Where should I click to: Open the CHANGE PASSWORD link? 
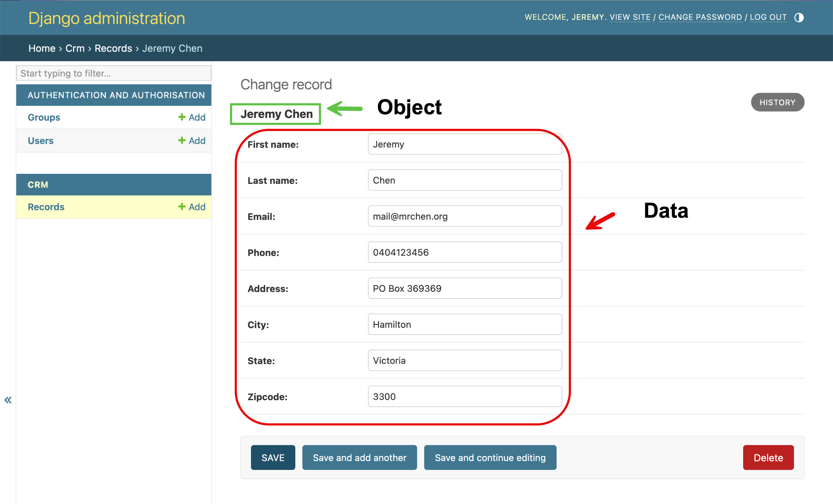coord(700,17)
